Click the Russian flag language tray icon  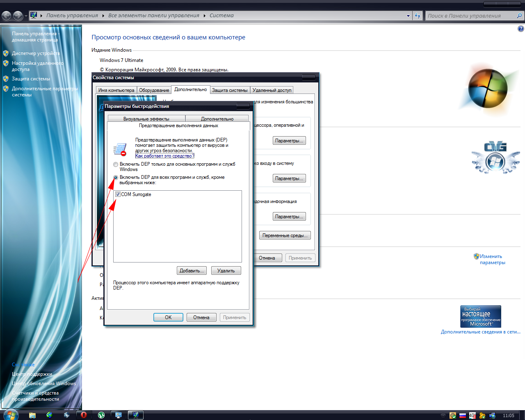(462, 415)
